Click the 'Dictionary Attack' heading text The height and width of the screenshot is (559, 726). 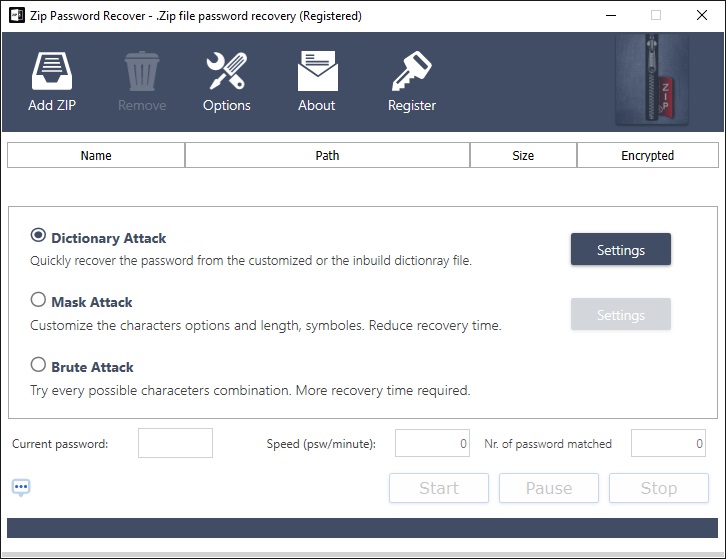pos(109,238)
